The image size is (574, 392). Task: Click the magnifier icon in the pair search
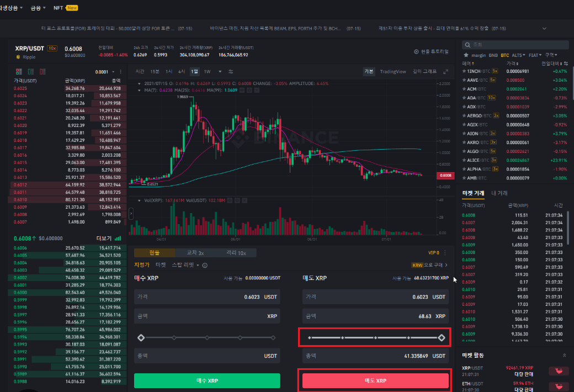(x=467, y=45)
